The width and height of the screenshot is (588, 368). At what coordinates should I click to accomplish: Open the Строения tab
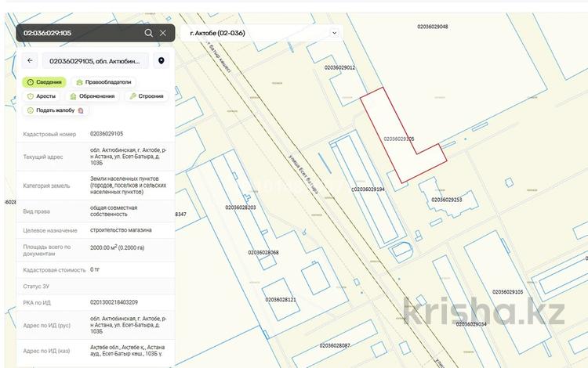(x=147, y=96)
